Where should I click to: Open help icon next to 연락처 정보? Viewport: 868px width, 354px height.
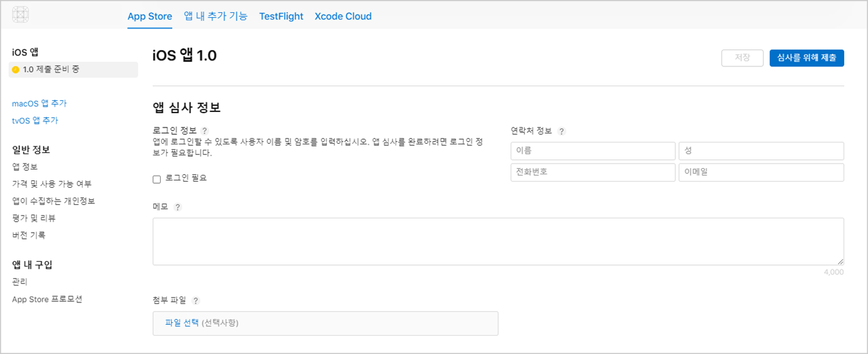pos(561,132)
